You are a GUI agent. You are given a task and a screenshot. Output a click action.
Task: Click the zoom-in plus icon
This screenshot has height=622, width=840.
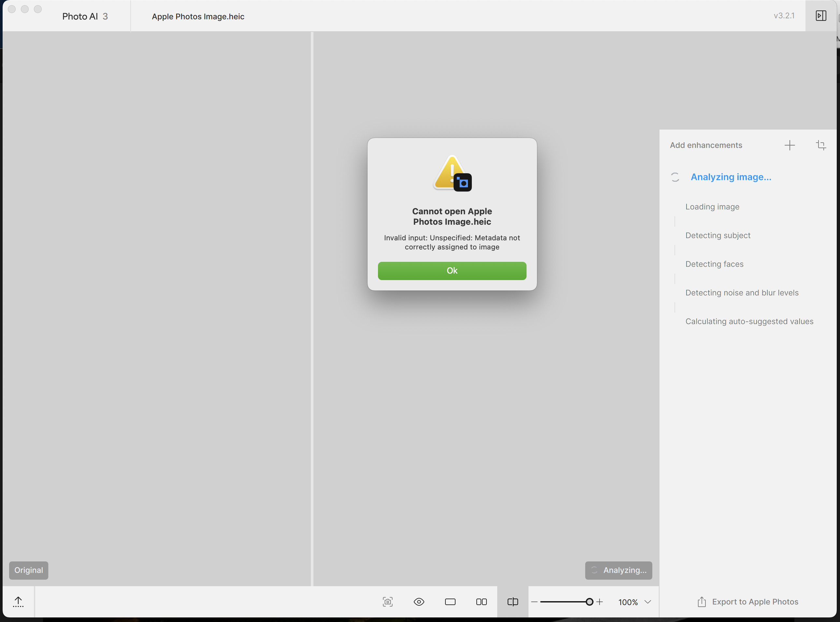point(600,601)
